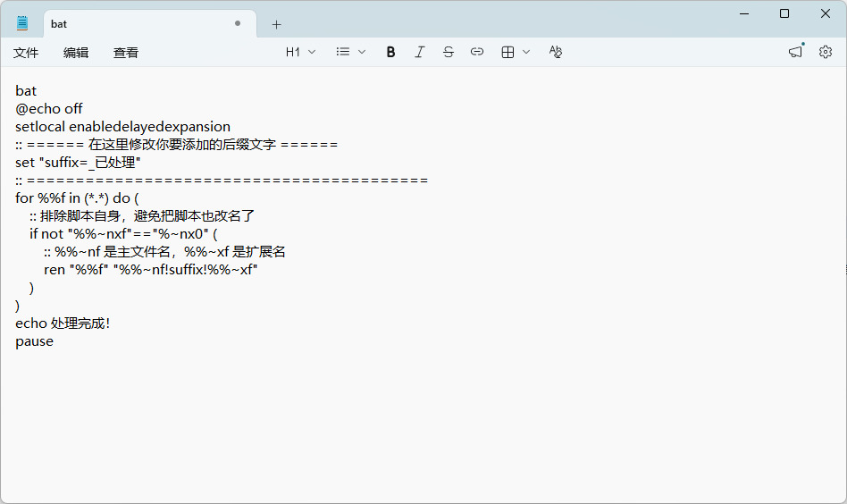847x504 pixels.
Task: Close the bat tab via unsaved dot
Action: (x=238, y=23)
